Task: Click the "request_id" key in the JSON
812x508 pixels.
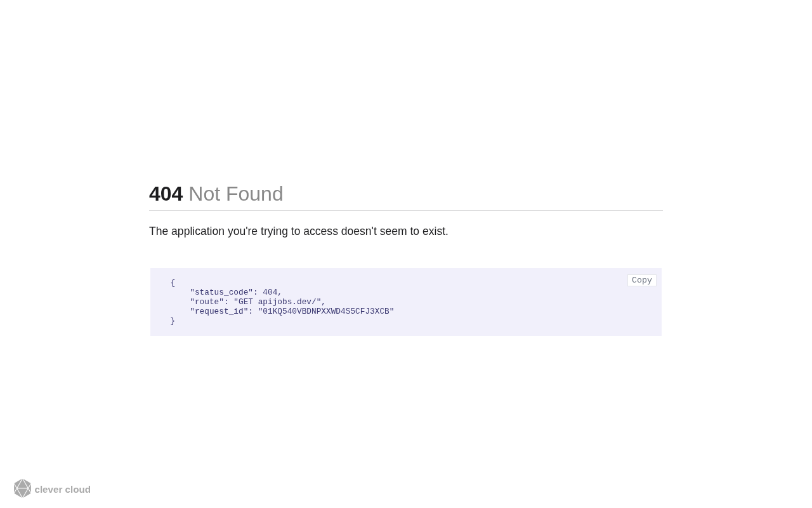Action: (219, 312)
